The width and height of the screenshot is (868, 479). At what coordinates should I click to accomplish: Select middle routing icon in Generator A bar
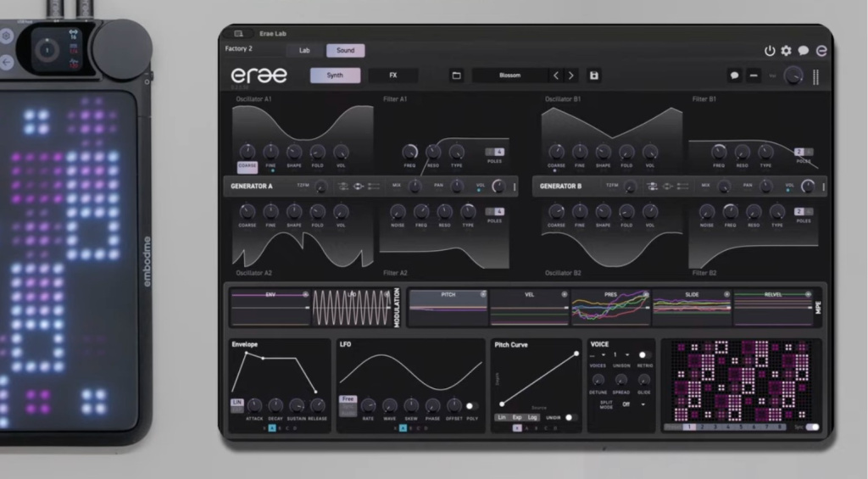coord(359,187)
